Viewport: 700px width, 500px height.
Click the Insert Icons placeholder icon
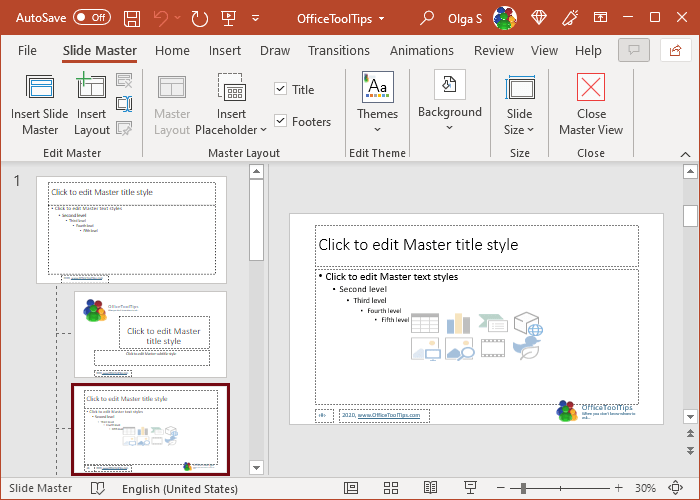(x=527, y=348)
